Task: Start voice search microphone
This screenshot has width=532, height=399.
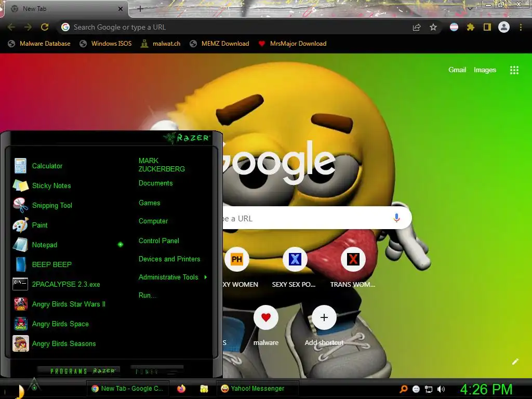Action: tap(396, 218)
